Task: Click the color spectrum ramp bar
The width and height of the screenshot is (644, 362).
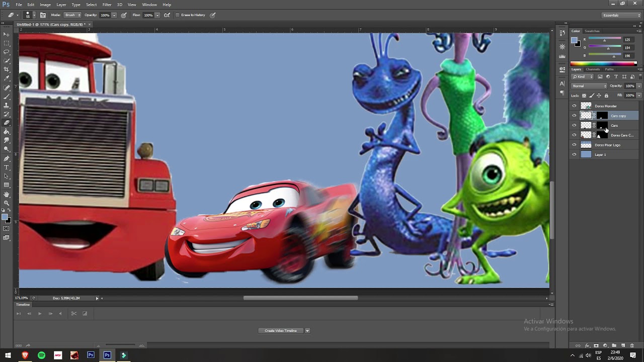Action: 604,63
